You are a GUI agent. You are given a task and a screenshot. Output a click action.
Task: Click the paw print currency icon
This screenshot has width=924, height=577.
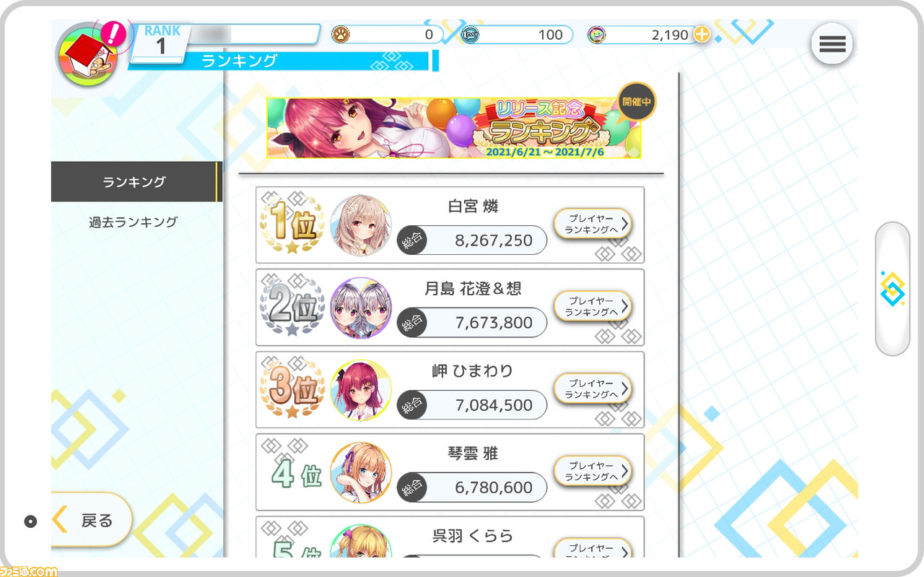(x=340, y=34)
